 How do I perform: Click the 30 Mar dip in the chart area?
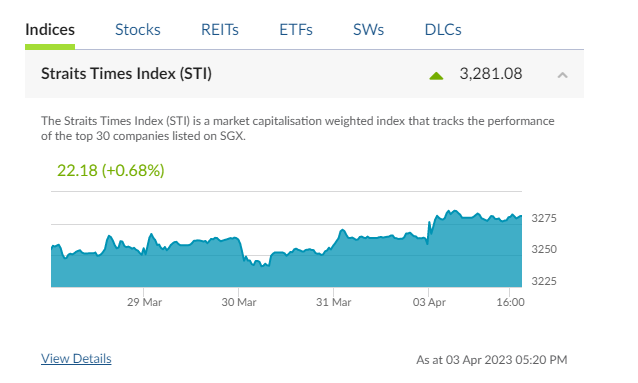pos(258,265)
